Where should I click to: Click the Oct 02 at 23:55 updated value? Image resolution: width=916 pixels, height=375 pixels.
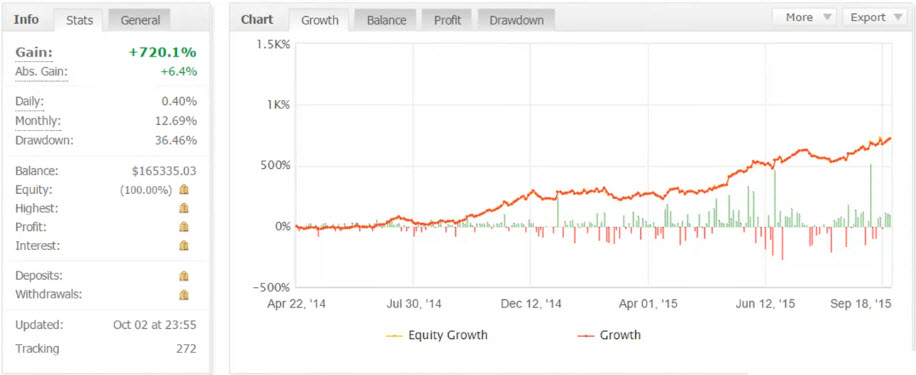[x=155, y=325]
